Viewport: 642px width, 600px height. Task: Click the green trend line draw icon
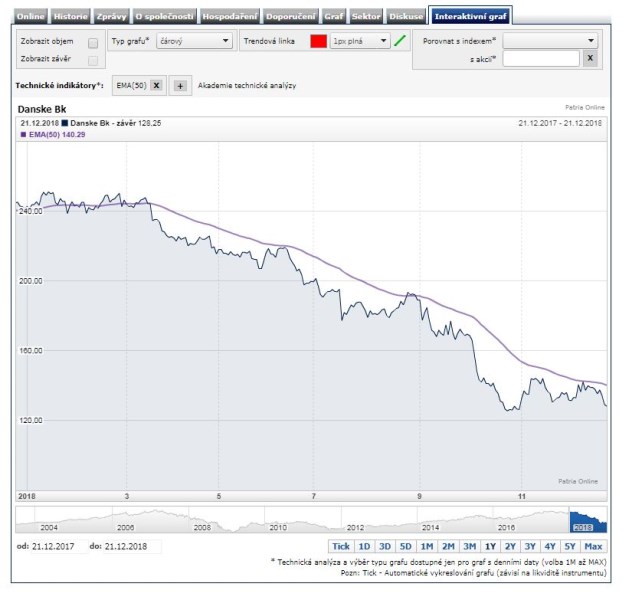[x=400, y=41]
